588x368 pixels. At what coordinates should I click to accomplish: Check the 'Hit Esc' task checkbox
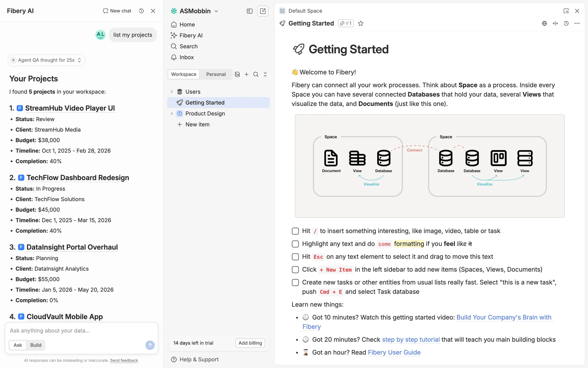pyautogui.click(x=295, y=257)
